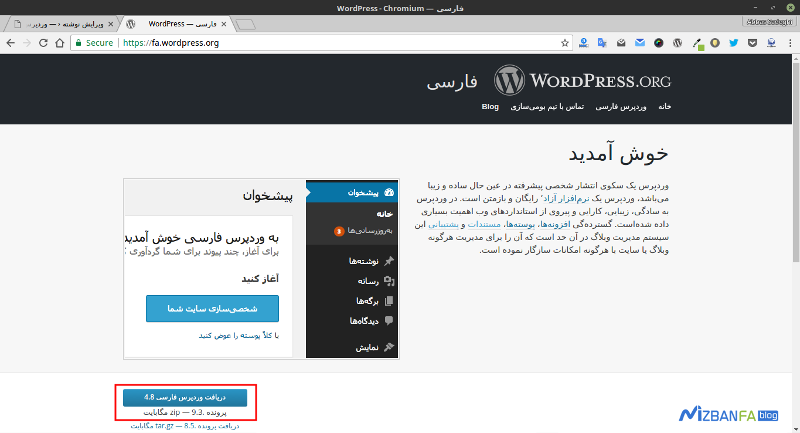Open the Twitter extension icon
Screen dimensions: 800x433
point(734,43)
